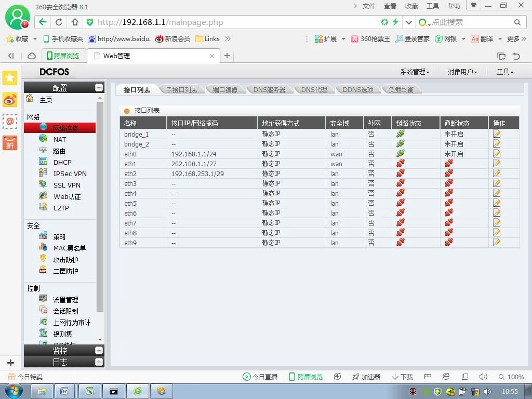The image size is (532, 399).
Task: Click the search magnifier icon
Action: [x=517, y=22]
